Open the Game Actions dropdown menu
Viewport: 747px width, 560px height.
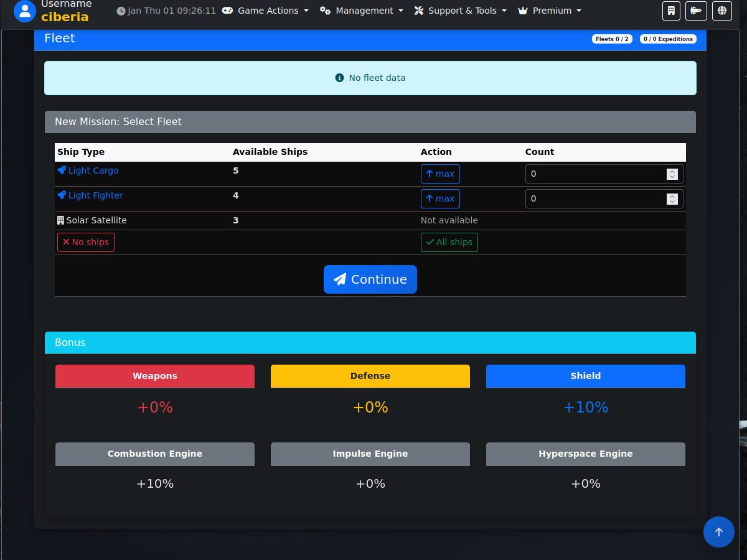pyautogui.click(x=266, y=11)
